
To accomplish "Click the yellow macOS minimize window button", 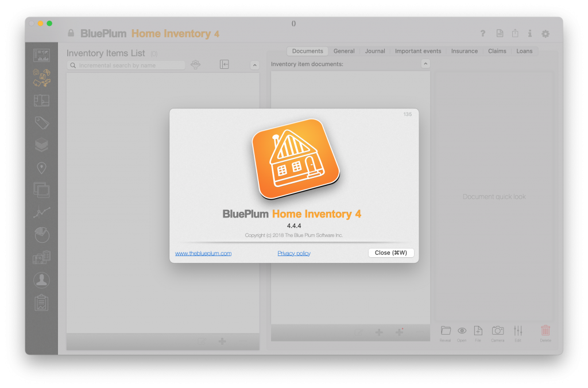I will coord(41,23).
